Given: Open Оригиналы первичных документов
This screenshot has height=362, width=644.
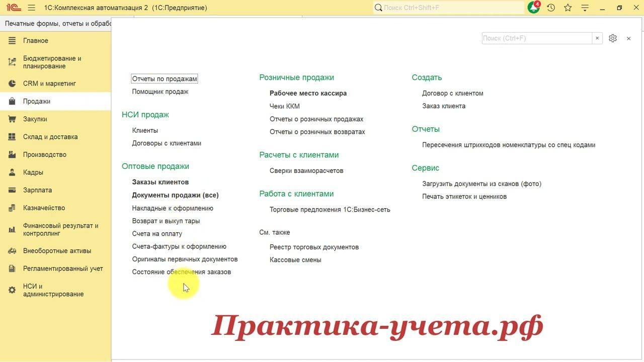Looking at the screenshot, I should (x=185, y=259).
